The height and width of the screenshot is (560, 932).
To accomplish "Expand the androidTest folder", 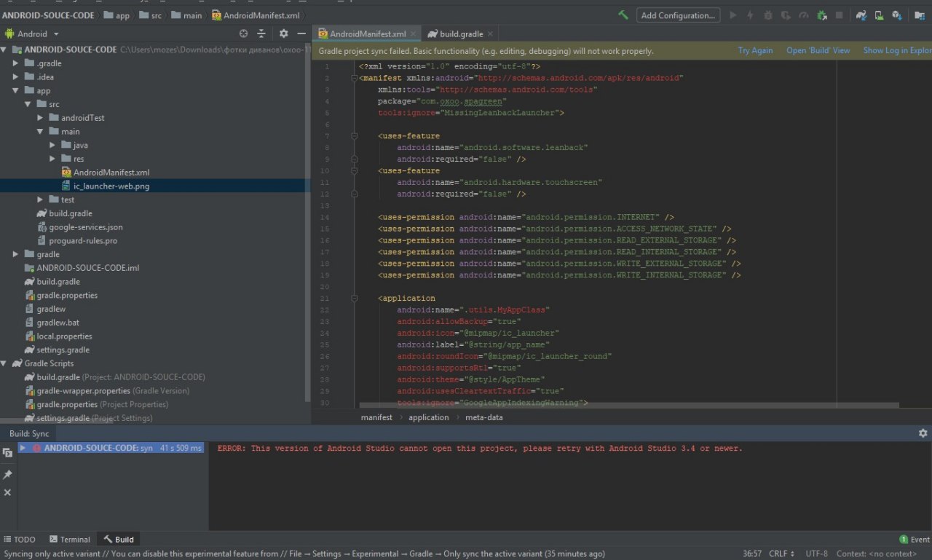I will click(x=41, y=118).
